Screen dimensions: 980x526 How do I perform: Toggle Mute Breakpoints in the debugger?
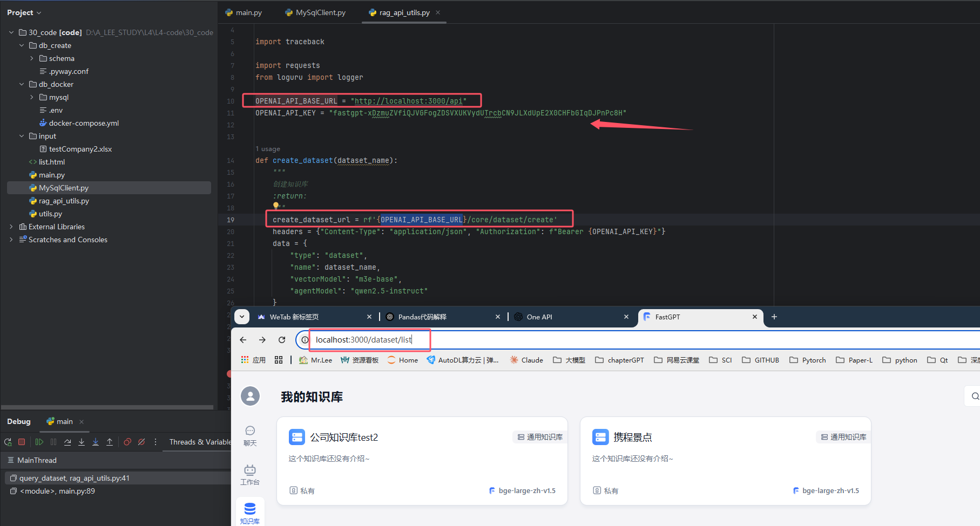pyautogui.click(x=141, y=442)
